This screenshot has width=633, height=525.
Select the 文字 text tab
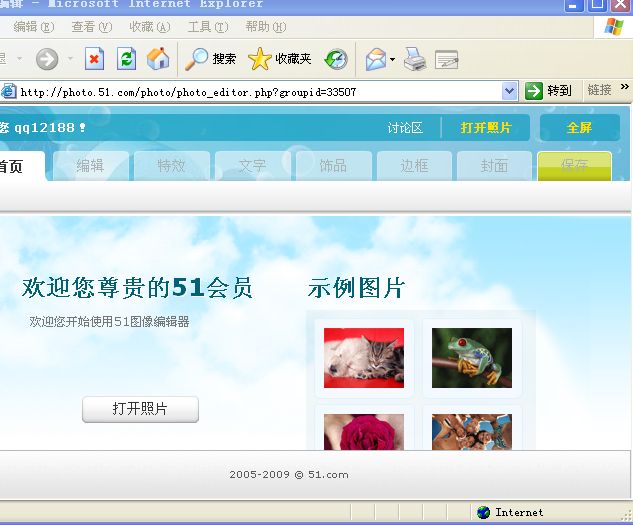[x=252, y=166]
